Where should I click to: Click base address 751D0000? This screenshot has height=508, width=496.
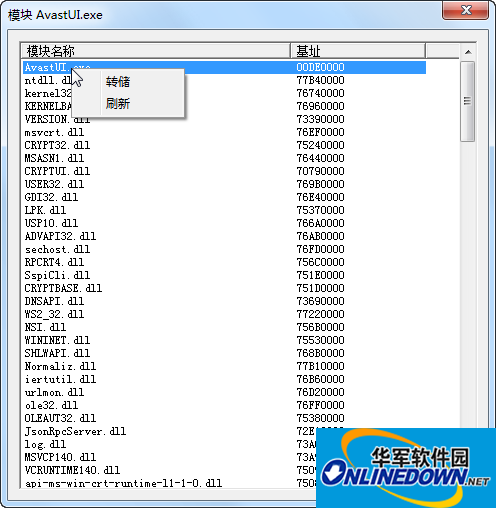tap(320, 288)
